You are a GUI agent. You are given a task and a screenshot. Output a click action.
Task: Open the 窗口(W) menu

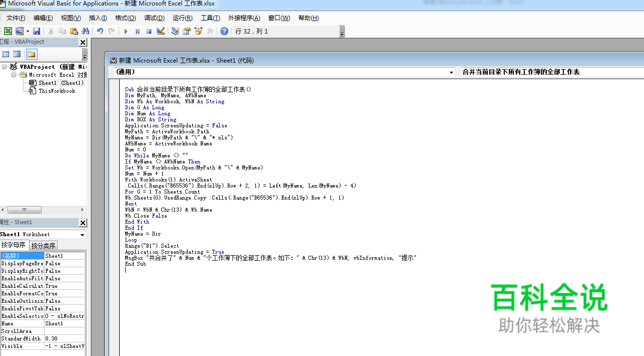coord(279,18)
